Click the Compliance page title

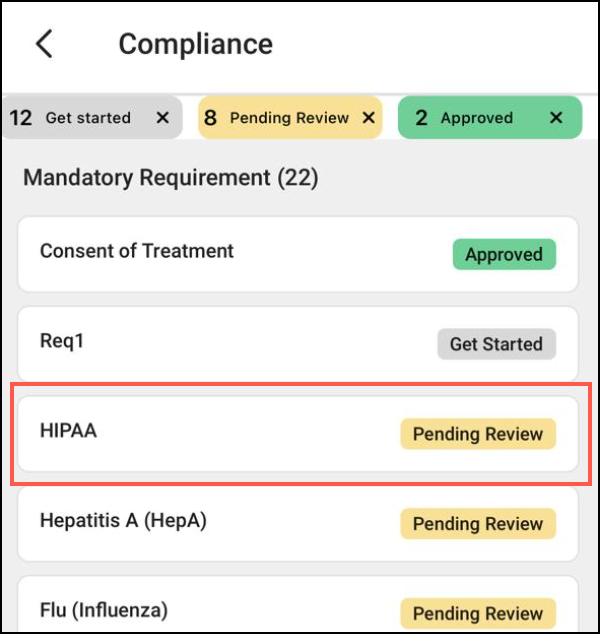pyautogui.click(x=195, y=44)
